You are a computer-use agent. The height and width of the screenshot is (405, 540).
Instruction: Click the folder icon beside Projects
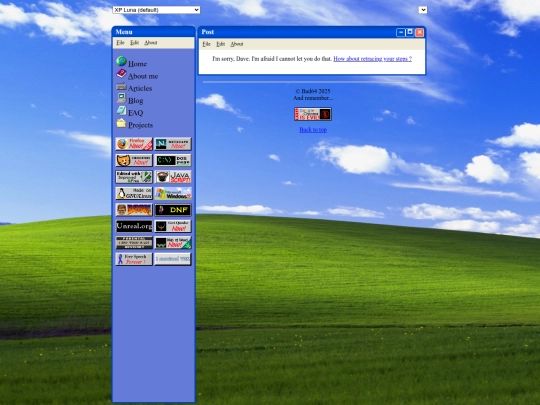pyautogui.click(x=121, y=123)
